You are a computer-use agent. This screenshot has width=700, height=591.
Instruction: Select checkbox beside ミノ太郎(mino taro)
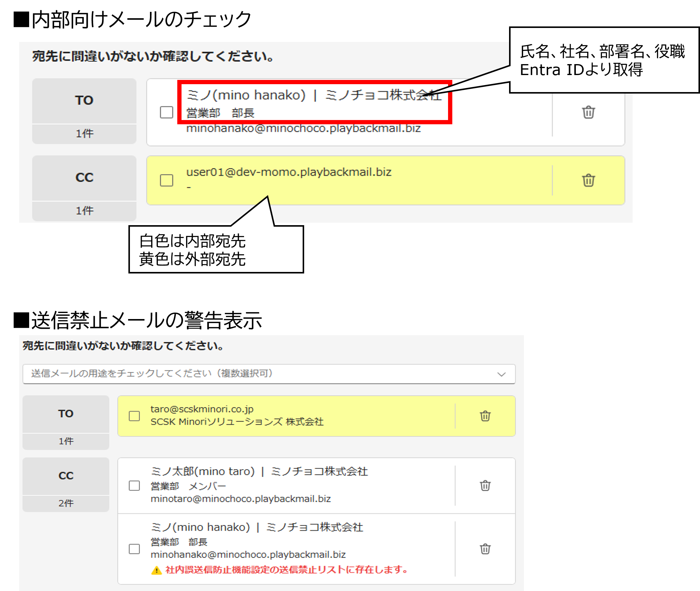click(x=134, y=486)
